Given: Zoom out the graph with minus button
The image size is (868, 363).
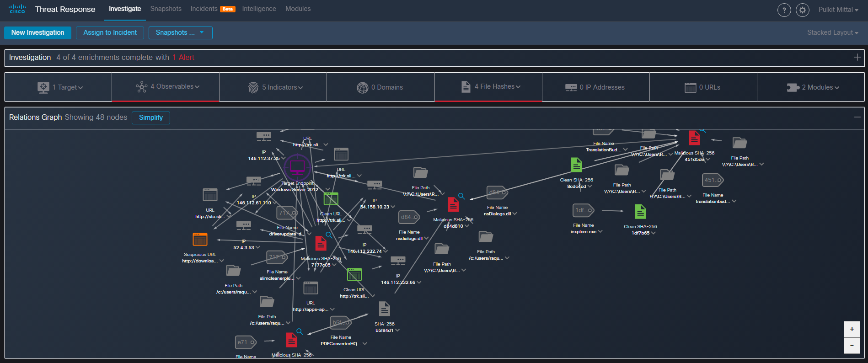Looking at the screenshot, I should coord(852,345).
